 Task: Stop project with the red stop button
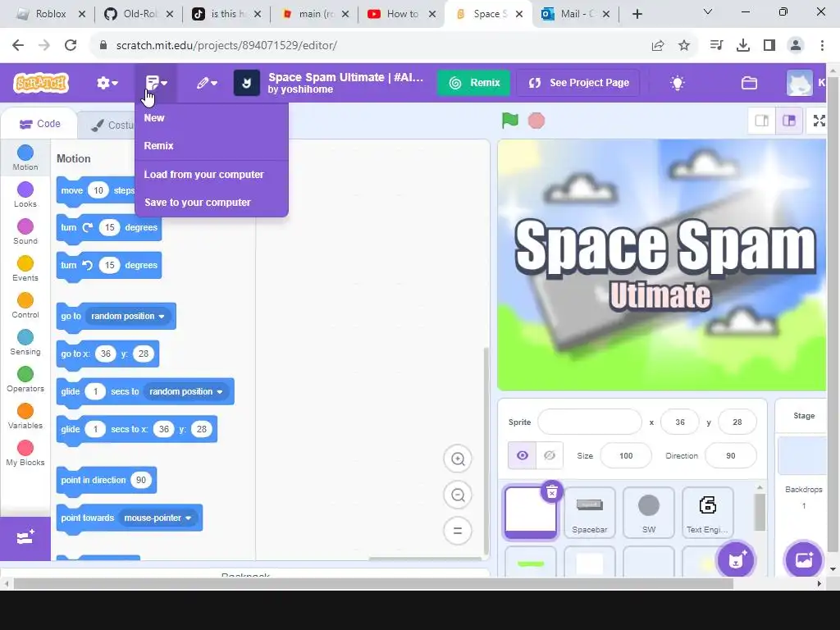pyautogui.click(x=536, y=121)
